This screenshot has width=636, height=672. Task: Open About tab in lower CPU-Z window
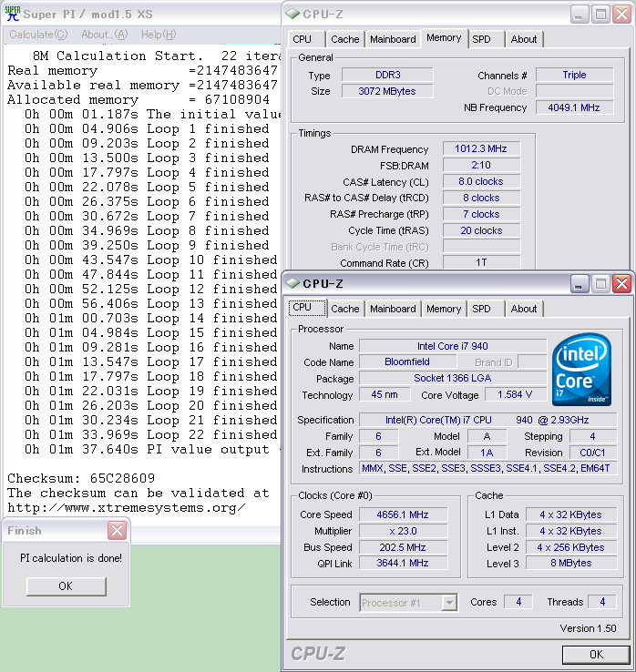coord(524,309)
